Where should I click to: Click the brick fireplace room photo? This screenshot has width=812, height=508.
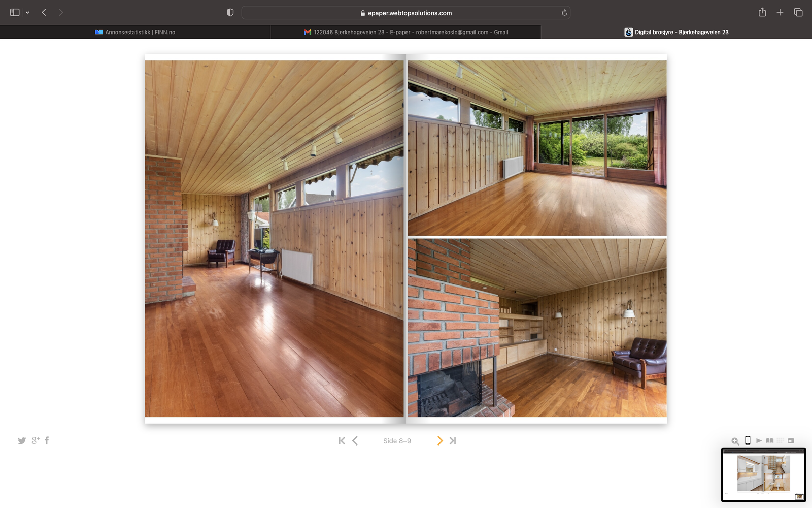pyautogui.click(x=537, y=328)
